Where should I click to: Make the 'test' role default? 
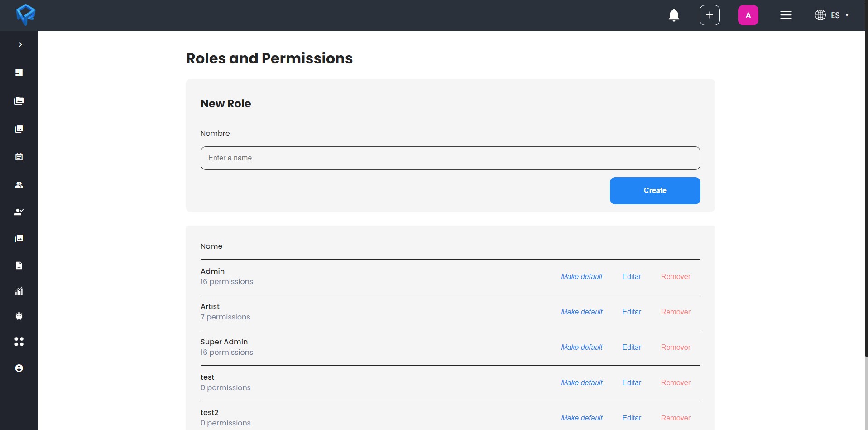coord(582,382)
